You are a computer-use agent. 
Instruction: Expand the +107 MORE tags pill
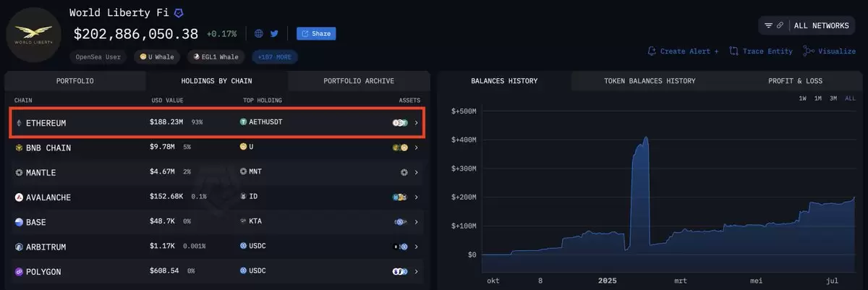tap(274, 56)
